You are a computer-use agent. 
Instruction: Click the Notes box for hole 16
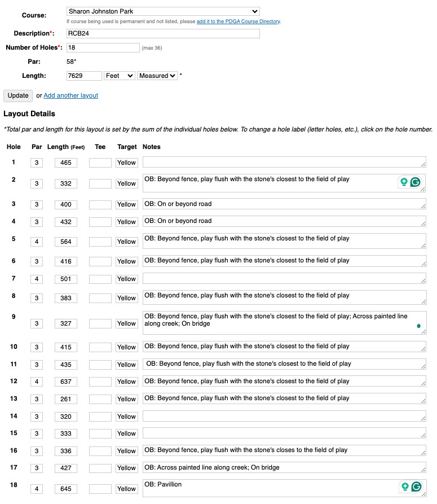point(285,450)
